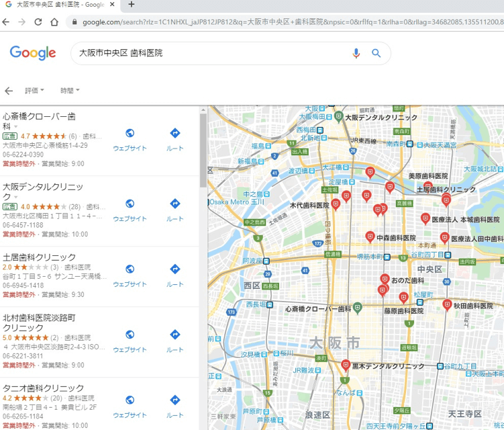Viewport: 504px width, 430px height.
Task: Select map pin for おのだ歯科
Action: coord(385,279)
